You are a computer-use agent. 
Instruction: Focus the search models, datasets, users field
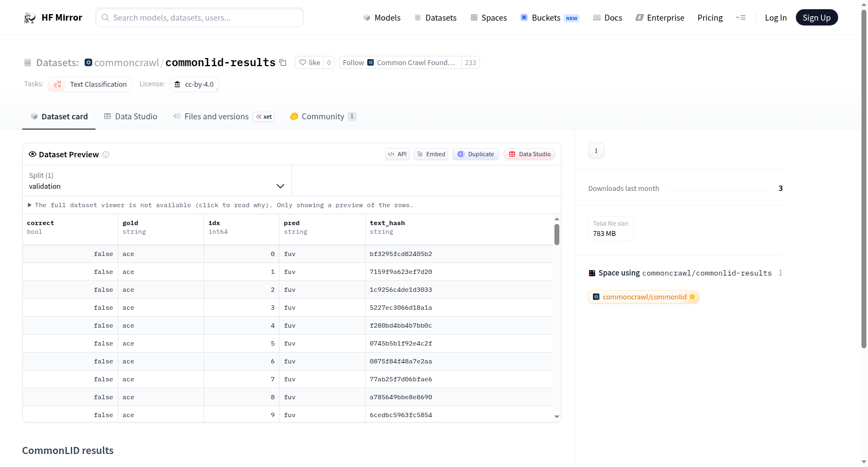click(200, 17)
